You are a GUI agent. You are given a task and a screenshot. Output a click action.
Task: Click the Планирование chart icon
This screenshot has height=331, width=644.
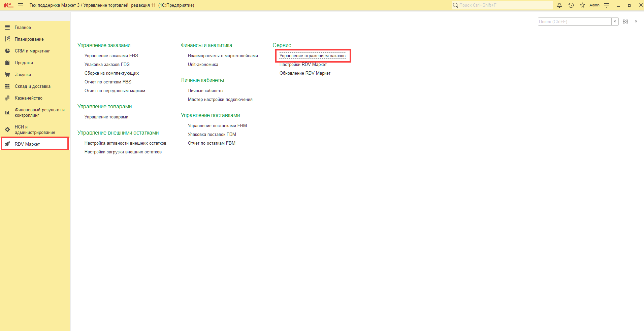pyautogui.click(x=7, y=39)
